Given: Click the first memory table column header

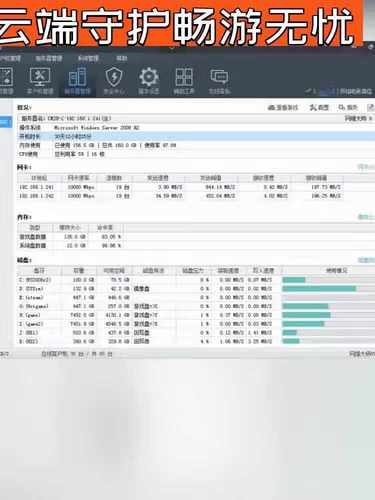Looking at the screenshot, I should [x=35, y=228].
